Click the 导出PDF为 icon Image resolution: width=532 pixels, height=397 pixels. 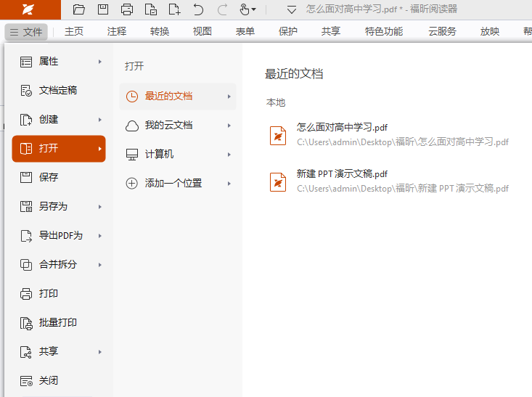[26, 235]
